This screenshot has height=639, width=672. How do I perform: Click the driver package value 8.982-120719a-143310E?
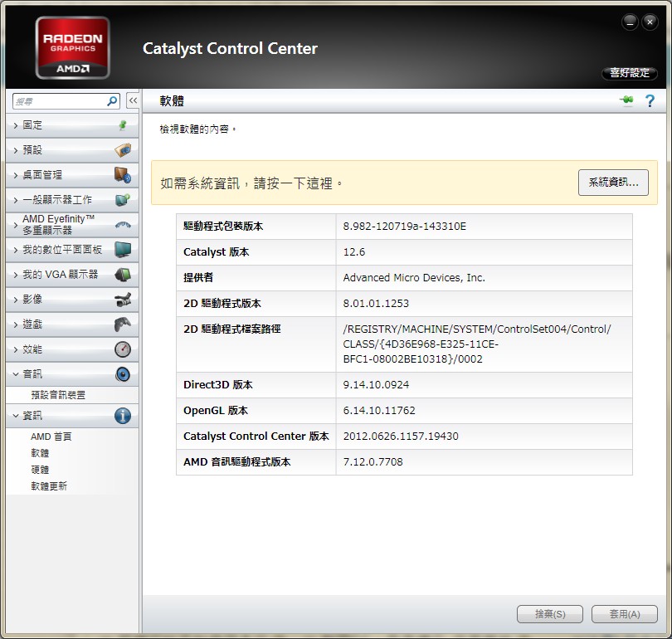coord(404,227)
